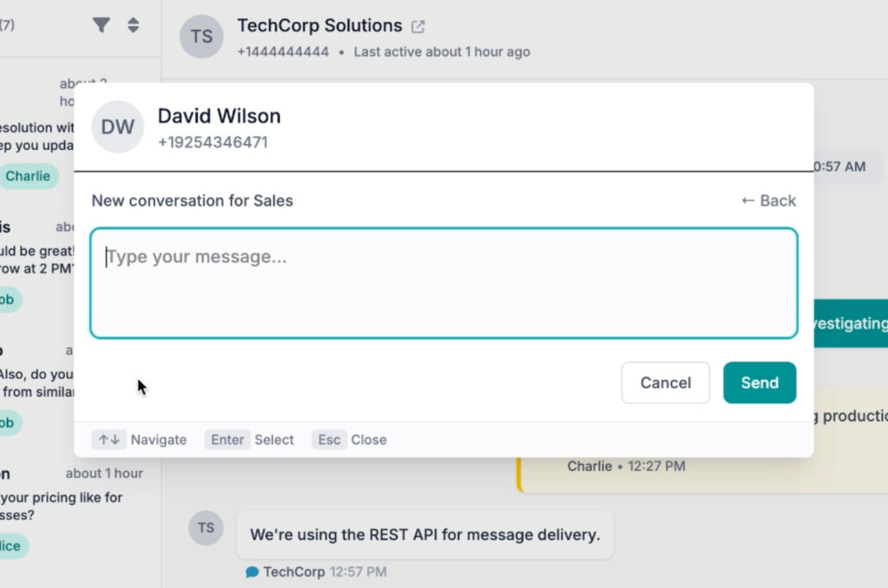Click the navigate arrows key hint
Screen dimensions: 888x588
[109, 440]
